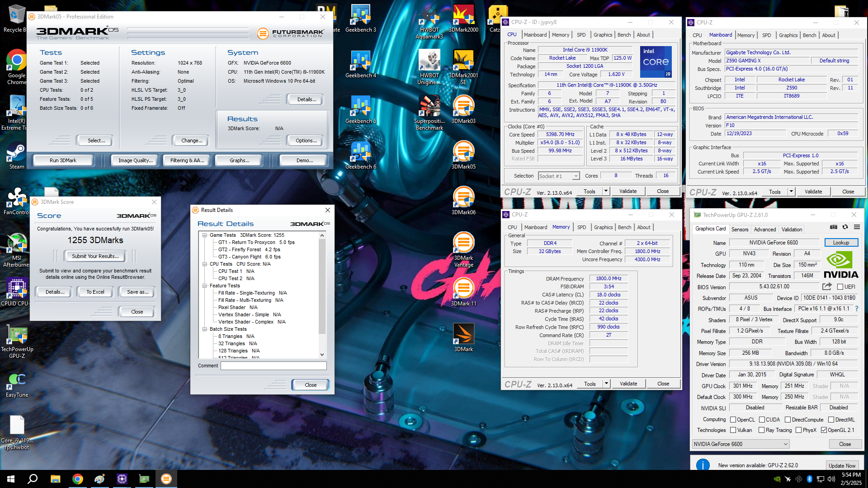
Task: Open the FanControl desktop icon
Action: pos(17,201)
